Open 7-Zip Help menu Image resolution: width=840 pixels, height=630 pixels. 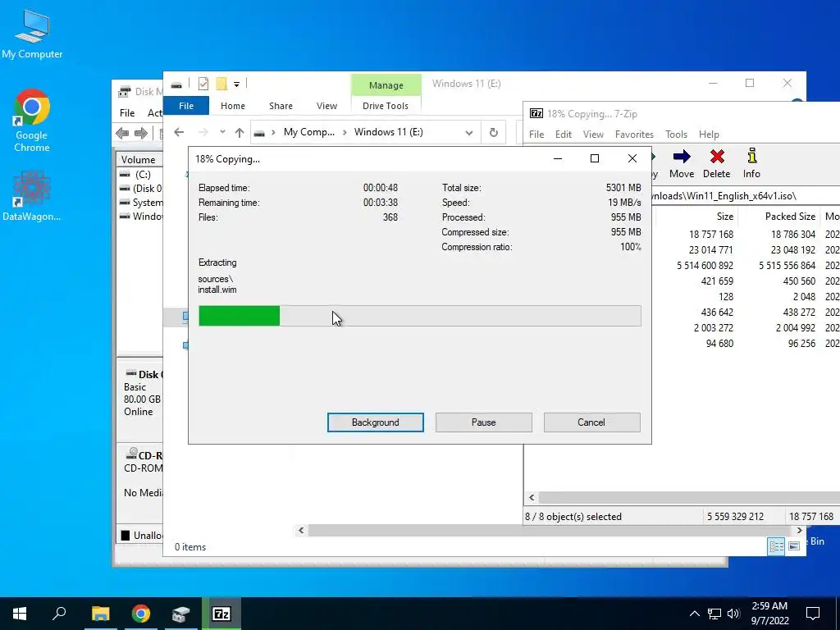pyautogui.click(x=709, y=135)
